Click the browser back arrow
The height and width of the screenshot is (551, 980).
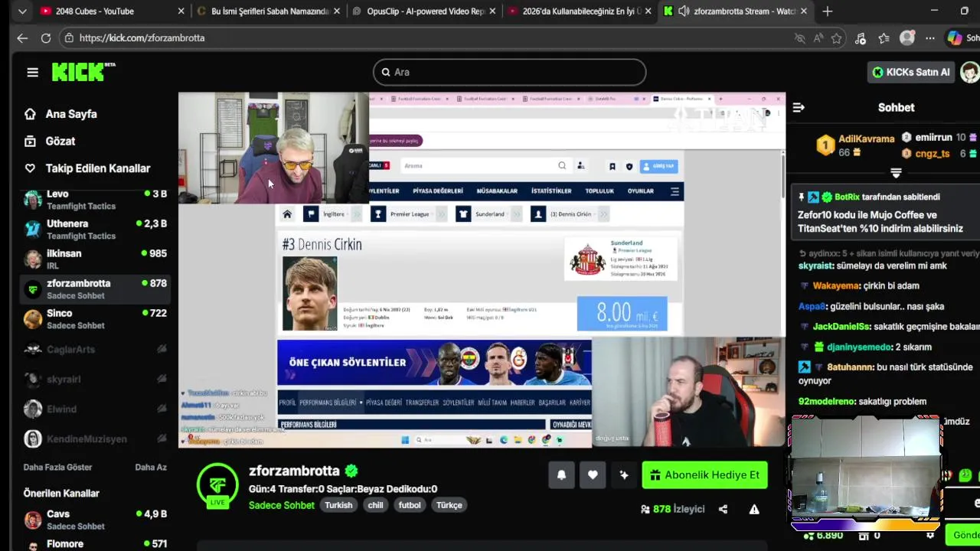coord(22,38)
